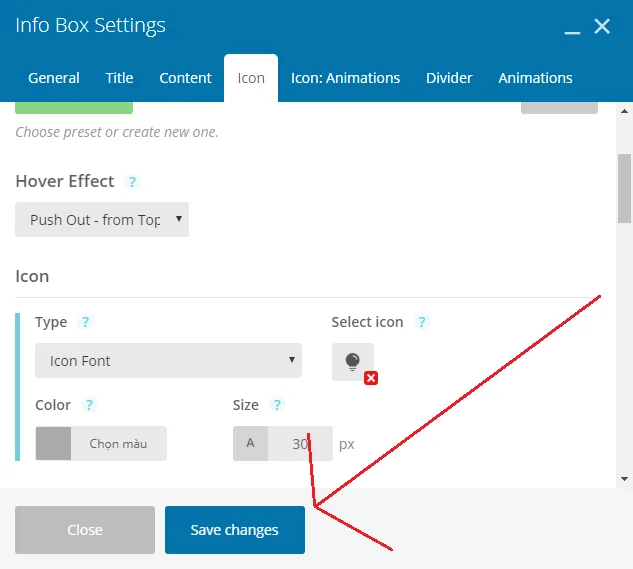
Task: Open the Divider tab
Action: pos(449,78)
